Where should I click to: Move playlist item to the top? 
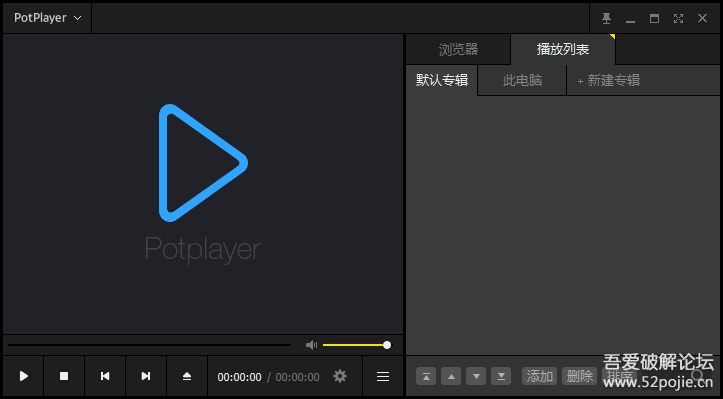(x=426, y=376)
